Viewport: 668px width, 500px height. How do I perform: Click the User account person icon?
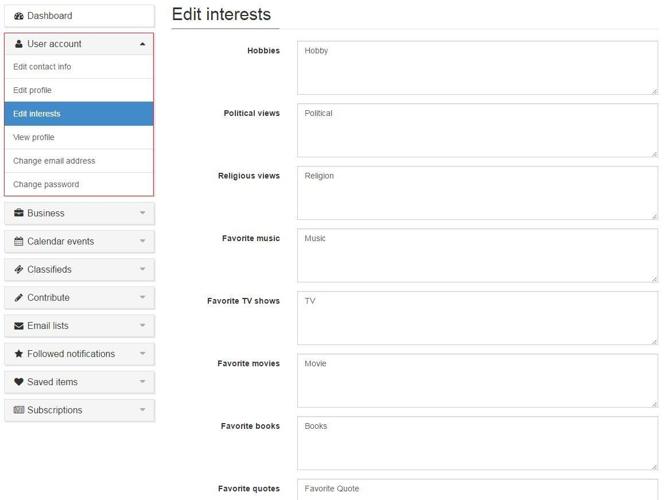tap(19, 44)
